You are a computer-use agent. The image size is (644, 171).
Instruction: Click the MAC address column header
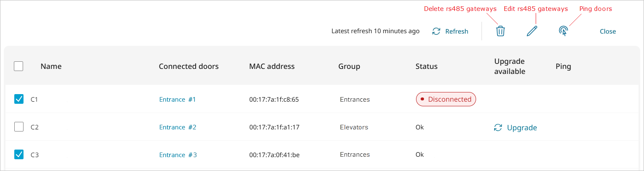coord(272,66)
